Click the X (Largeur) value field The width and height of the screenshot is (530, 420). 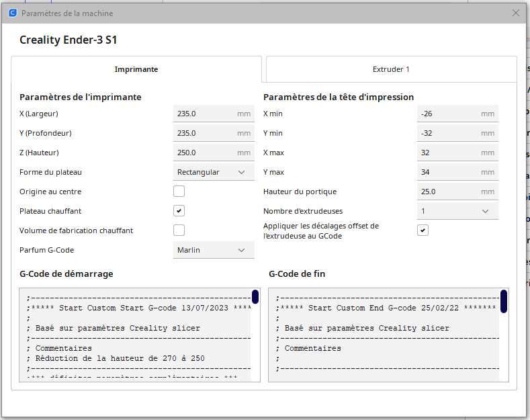(x=214, y=114)
